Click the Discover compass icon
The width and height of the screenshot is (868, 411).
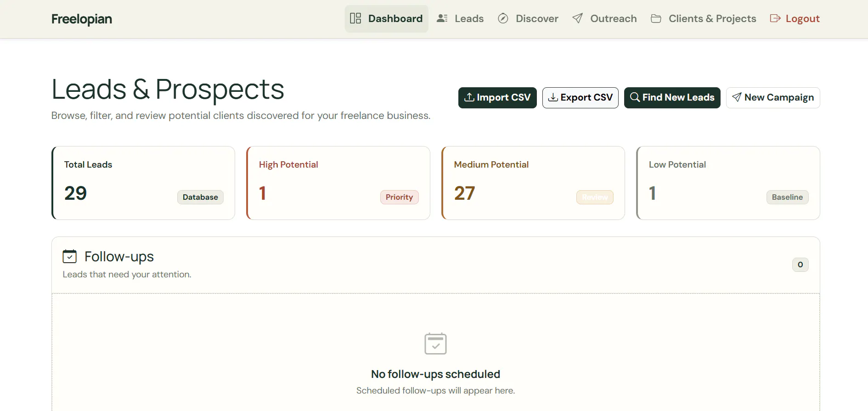[503, 18]
